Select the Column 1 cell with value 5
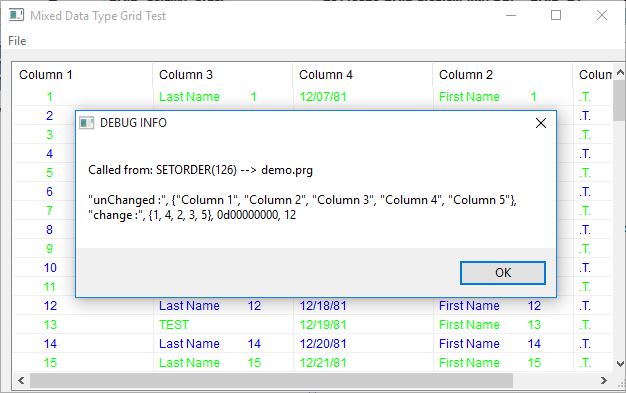Screen dimensions: 626x393 [50, 173]
